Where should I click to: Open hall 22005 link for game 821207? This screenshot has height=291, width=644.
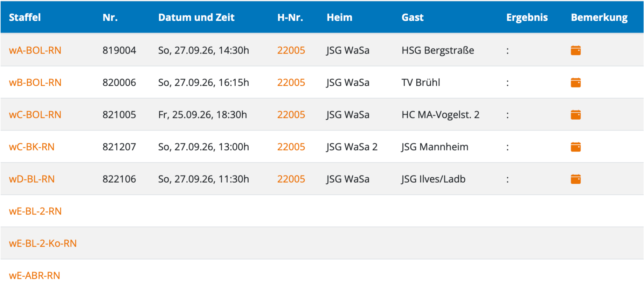[x=291, y=147]
